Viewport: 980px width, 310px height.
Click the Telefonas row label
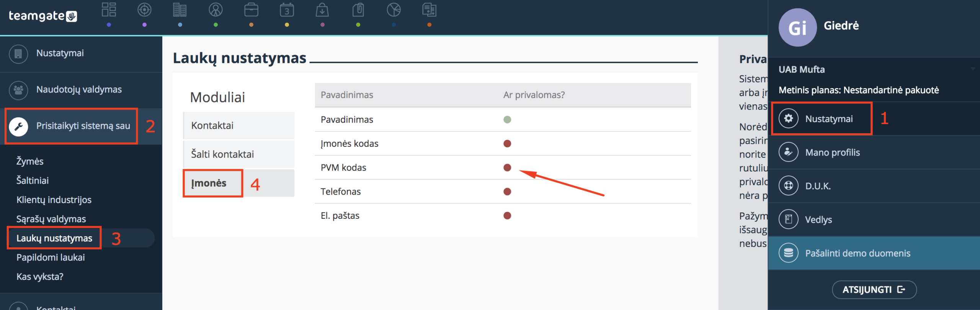tap(341, 192)
